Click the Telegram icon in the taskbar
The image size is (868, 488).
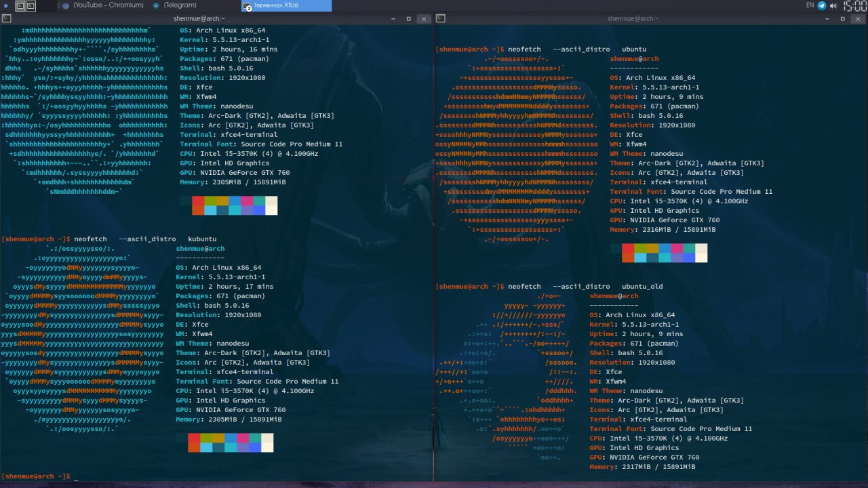click(157, 5)
